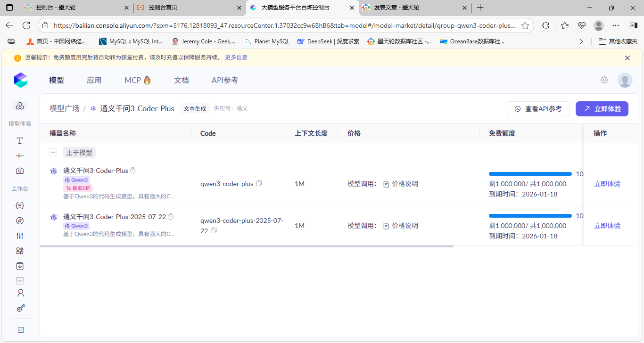The width and height of the screenshot is (644, 343).
Task: Open 价格说明 for qwen3-coder-plus-2025-07-22
Action: click(x=401, y=226)
